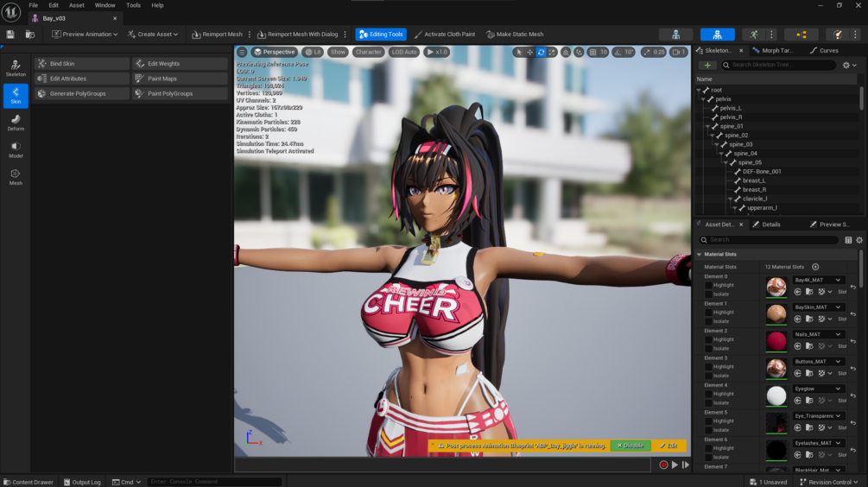
Task: Enable Highlight for Element 4
Action: (x=708, y=394)
